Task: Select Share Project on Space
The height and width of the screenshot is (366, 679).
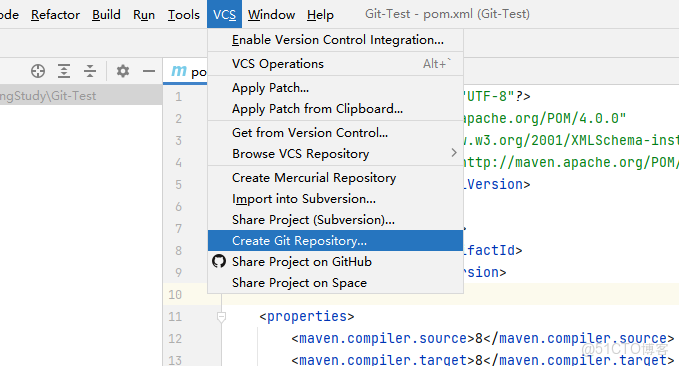Action: (336, 282)
